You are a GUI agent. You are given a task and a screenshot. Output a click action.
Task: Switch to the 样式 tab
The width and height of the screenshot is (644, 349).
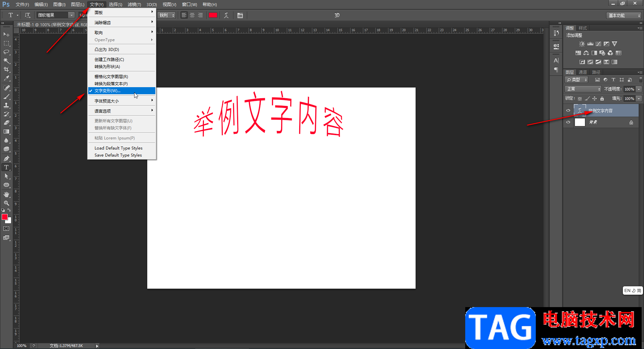[x=583, y=28]
